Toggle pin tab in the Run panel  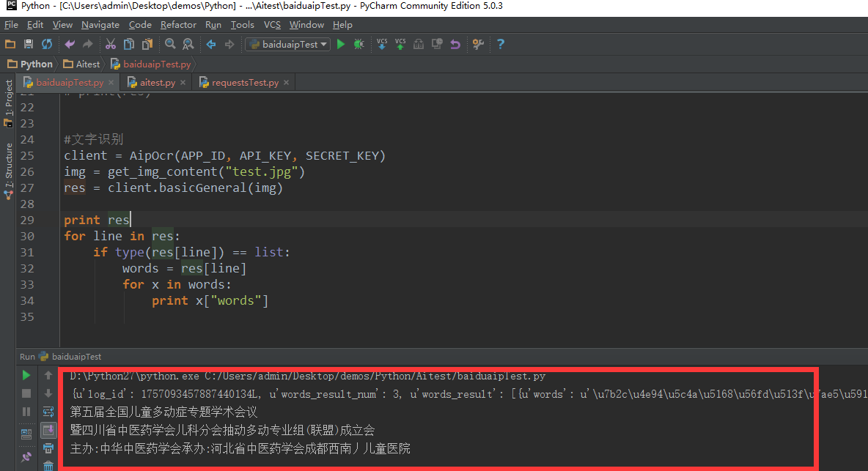pos(26,457)
